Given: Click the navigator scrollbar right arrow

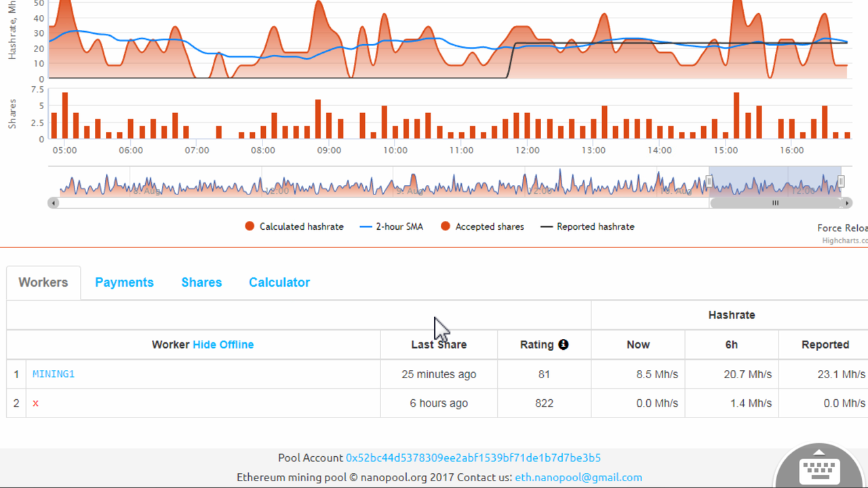Looking at the screenshot, I should [846, 203].
